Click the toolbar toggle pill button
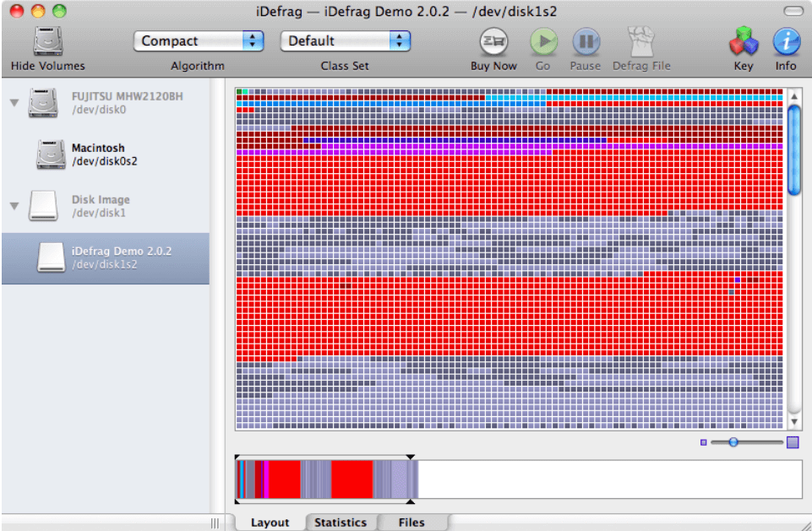This screenshot has width=812, height=531. [x=793, y=11]
